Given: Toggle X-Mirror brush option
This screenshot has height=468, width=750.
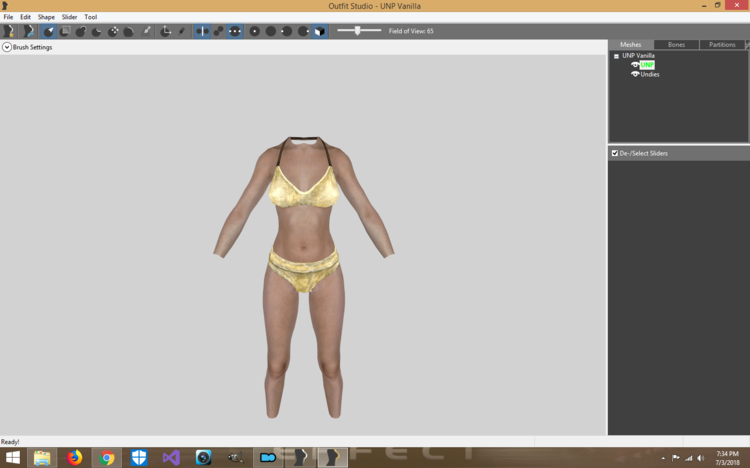Looking at the screenshot, I should [x=202, y=31].
